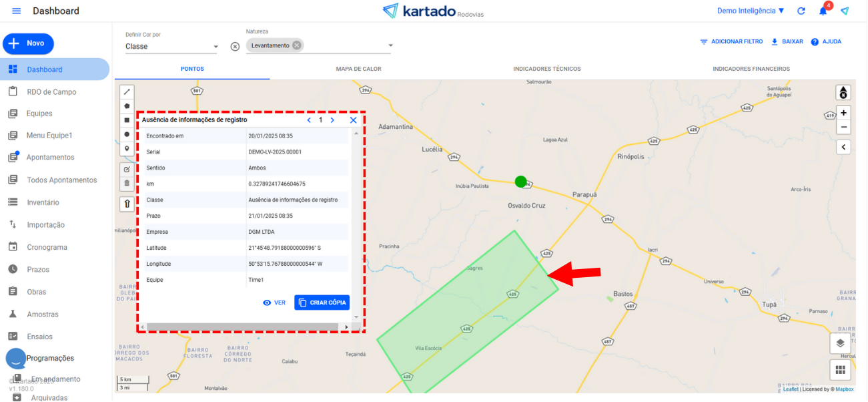The image size is (868, 402).
Task: Open Indicadores Técnicos tab
Action: pos(546,69)
